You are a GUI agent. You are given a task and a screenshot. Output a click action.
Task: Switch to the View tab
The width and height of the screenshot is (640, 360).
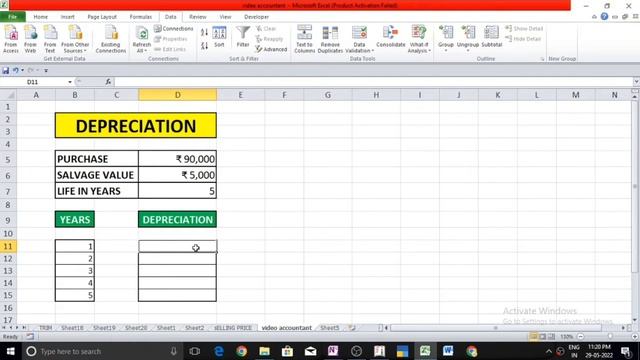point(225,17)
